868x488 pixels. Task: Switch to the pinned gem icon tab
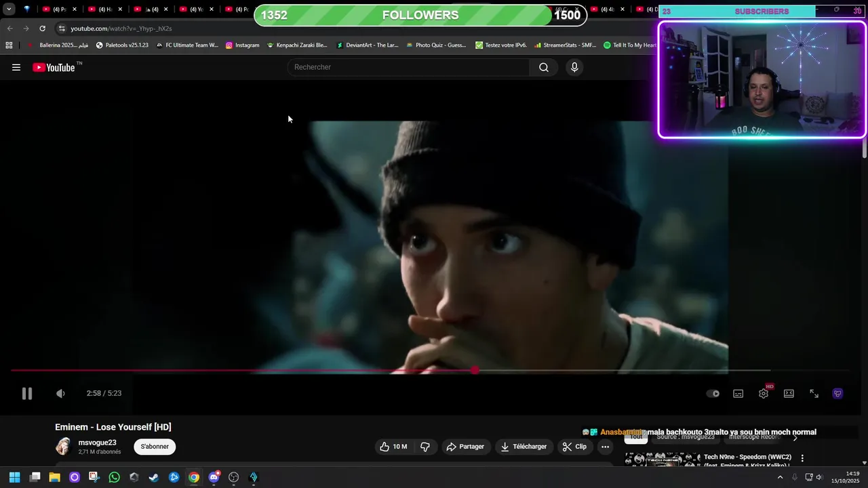26,9
